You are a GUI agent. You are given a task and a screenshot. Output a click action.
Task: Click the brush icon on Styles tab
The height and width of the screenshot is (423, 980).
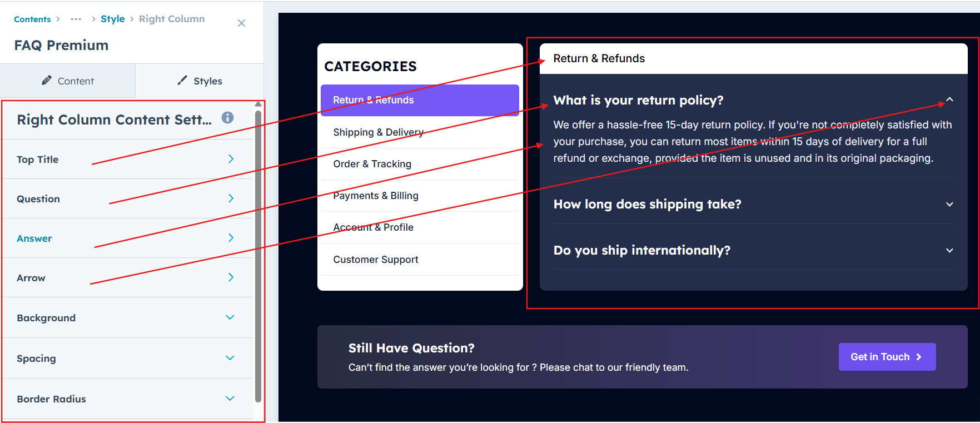182,81
